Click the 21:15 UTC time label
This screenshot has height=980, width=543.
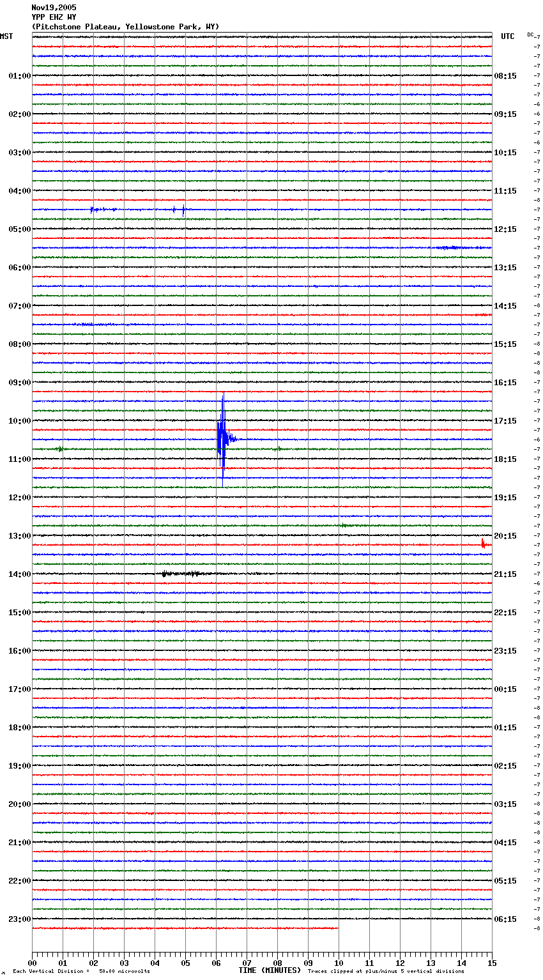[x=505, y=574]
